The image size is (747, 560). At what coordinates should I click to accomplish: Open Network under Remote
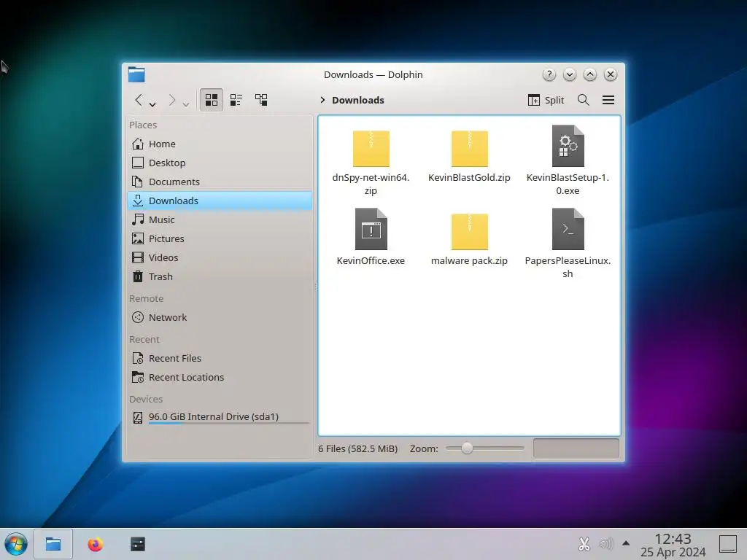point(220,318)
